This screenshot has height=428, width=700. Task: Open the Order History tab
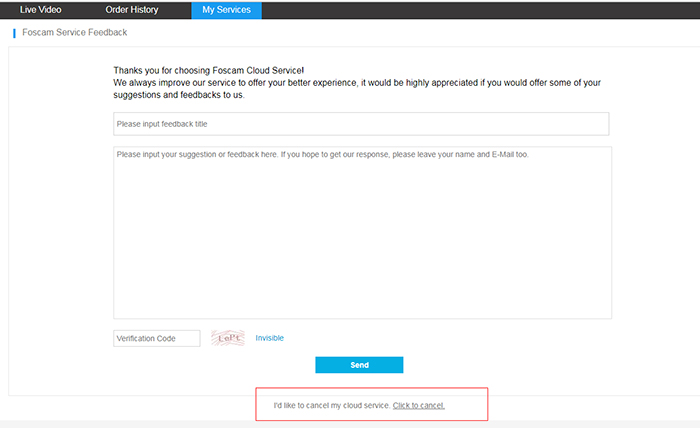tap(132, 10)
